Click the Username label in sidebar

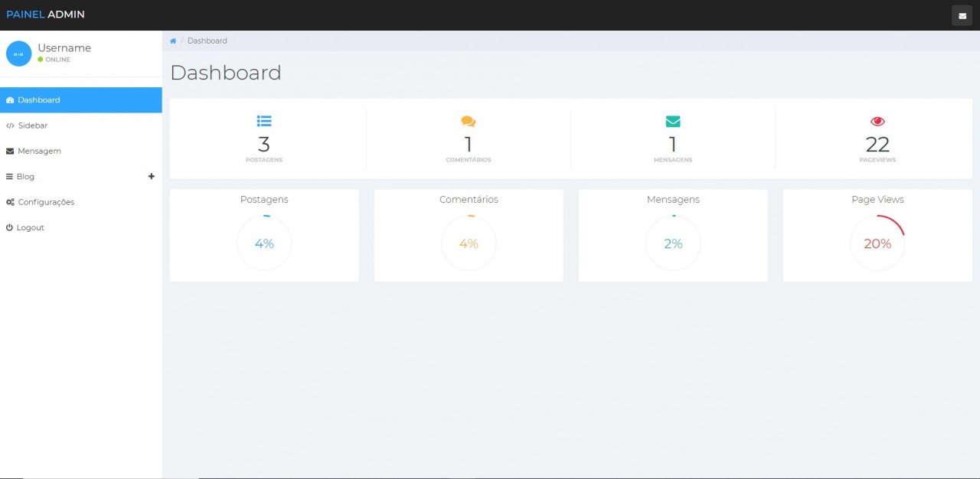(x=64, y=48)
